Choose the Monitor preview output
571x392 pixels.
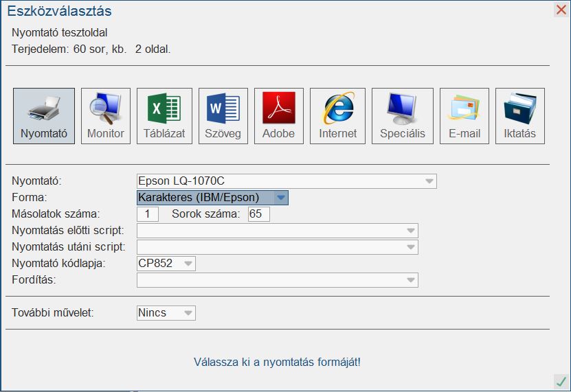pos(106,116)
